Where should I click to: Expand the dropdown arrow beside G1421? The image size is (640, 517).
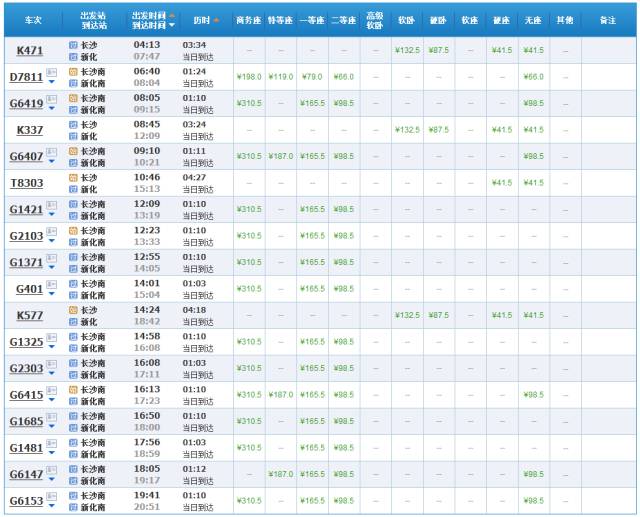coord(51,215)
